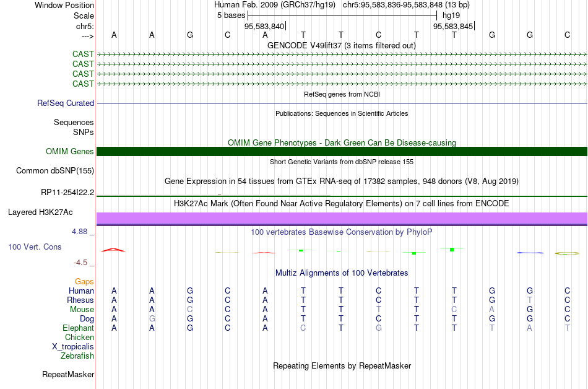Image resolution: width=588 pixels, height=389 pixels.
Task: Click the grey A base in Mouse row
Action: pos(491,310)
